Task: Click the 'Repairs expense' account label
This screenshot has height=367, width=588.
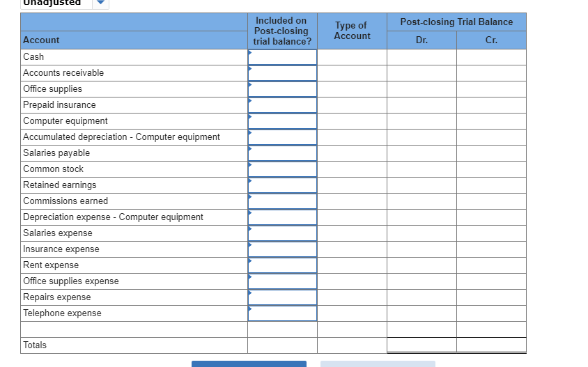Action: coord(56,297)
